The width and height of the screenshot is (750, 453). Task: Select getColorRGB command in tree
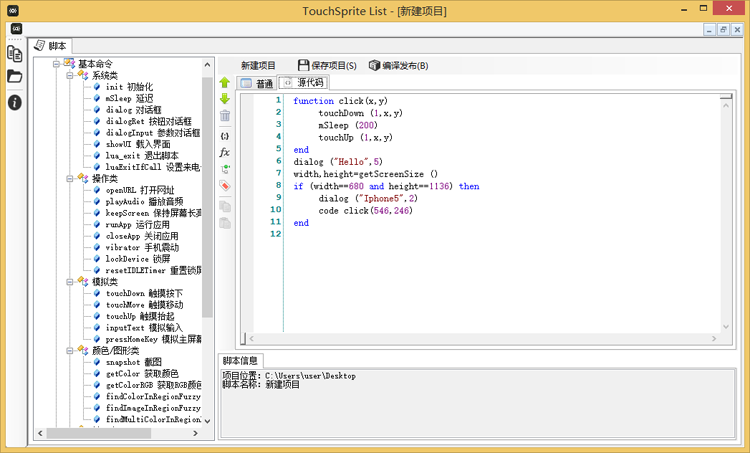153,385
